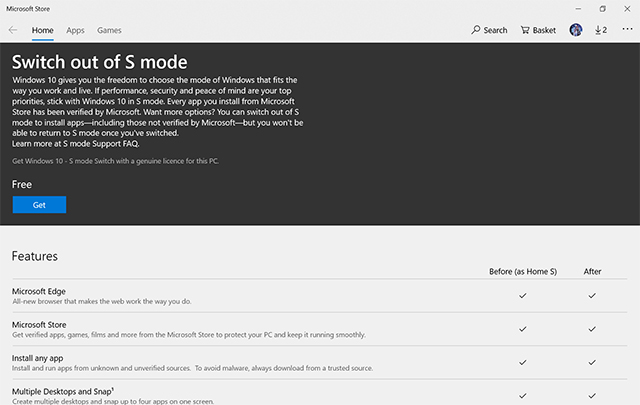Click the Free price label
The width and height of the screenshot is (640, 405).
pos(22,185)
